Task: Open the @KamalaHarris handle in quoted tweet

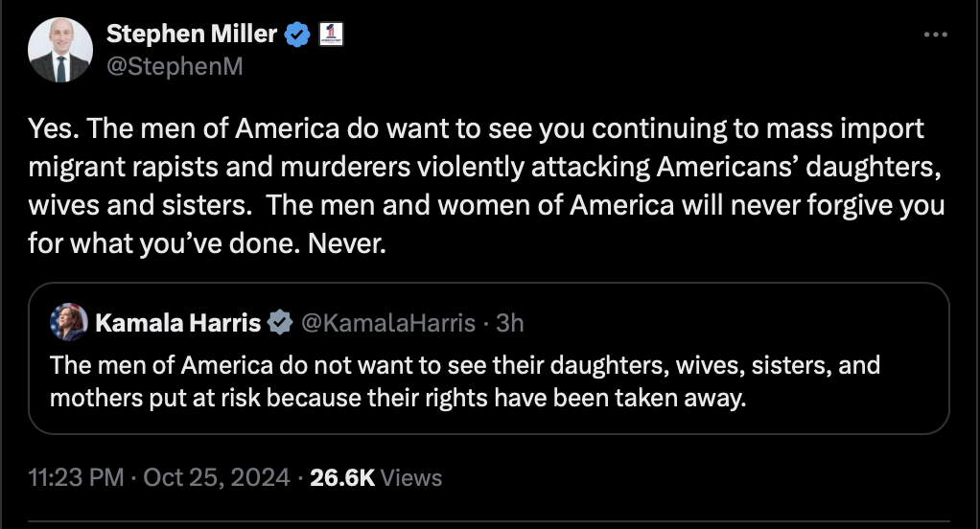Action: point(388,323)
